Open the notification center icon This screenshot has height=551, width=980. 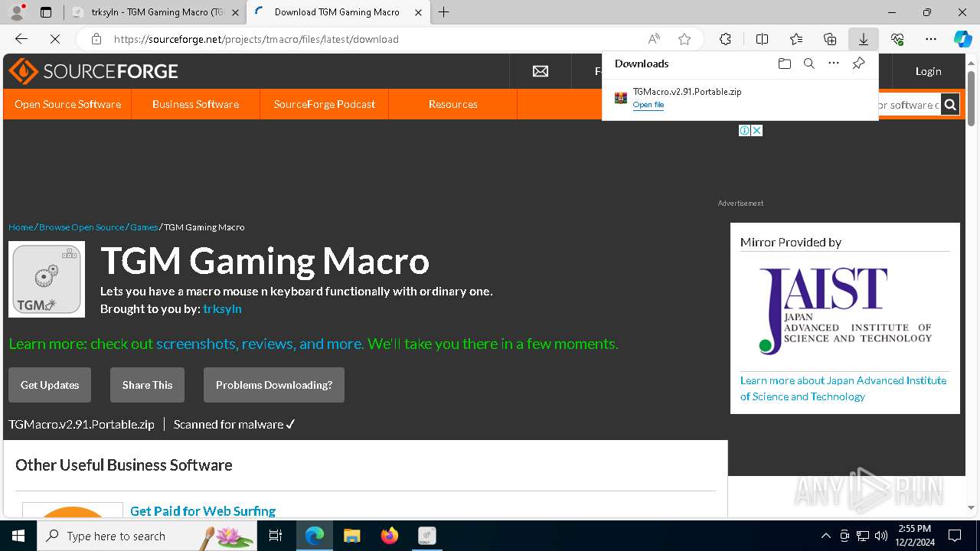[x=955, y=536]
